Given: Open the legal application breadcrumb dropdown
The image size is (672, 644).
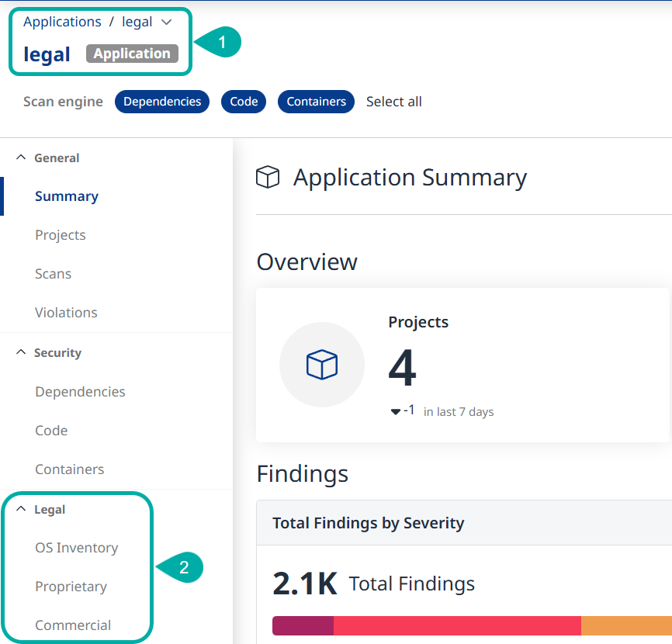Looking at the screenshot, I should point(166,23).
